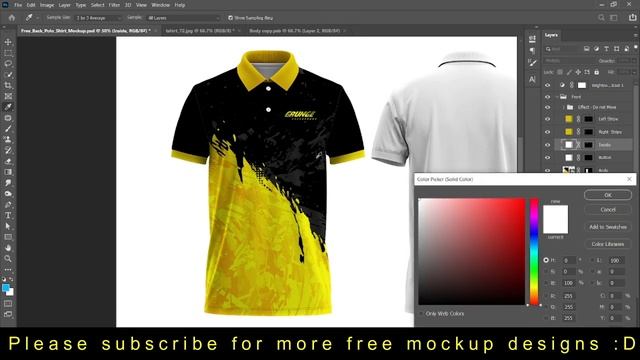The image size is (640, 360).
Task: Select the Horizontal Type tool
Action: click(x=8, y=215)
